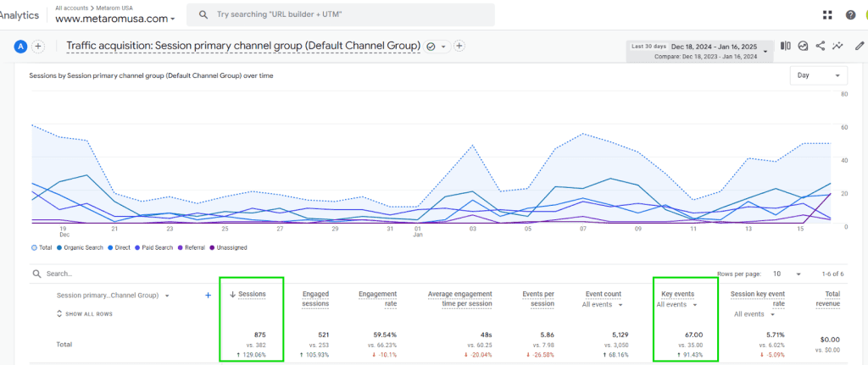Share this report via share icon
The height and width of the screenshot is (365, 868).
coord(821,46)
